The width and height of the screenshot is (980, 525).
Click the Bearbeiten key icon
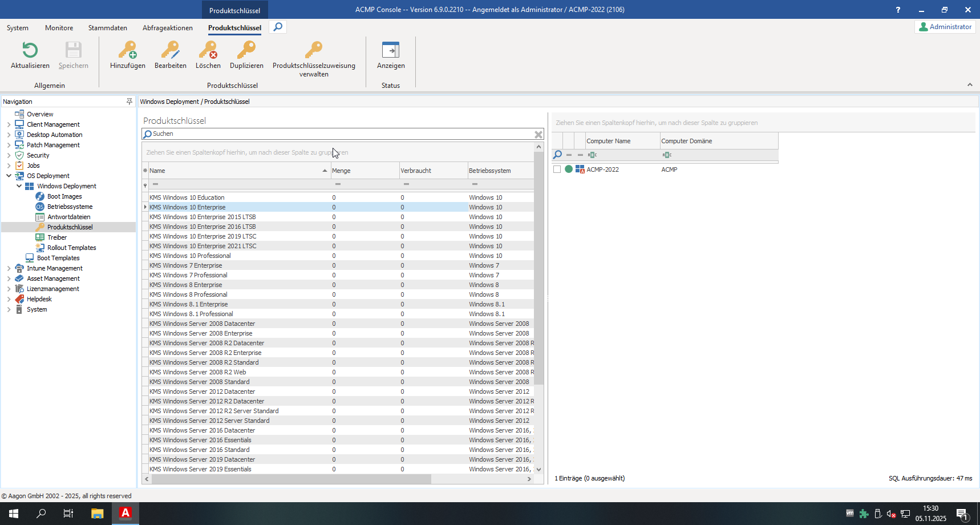170,51
